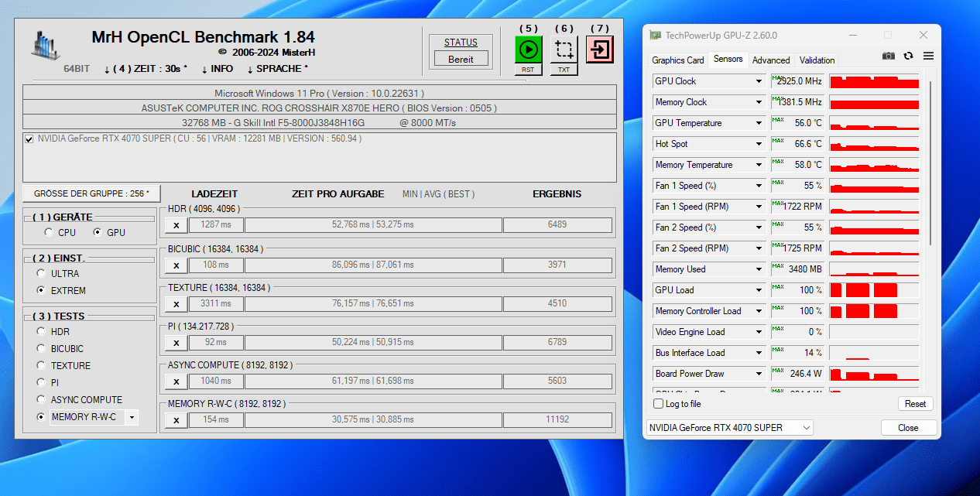Image resolution: width=980 pixels, height=496 pixels.
Task: Open the SPRACHE language dropdown
Action: click(x=277, y=69)
